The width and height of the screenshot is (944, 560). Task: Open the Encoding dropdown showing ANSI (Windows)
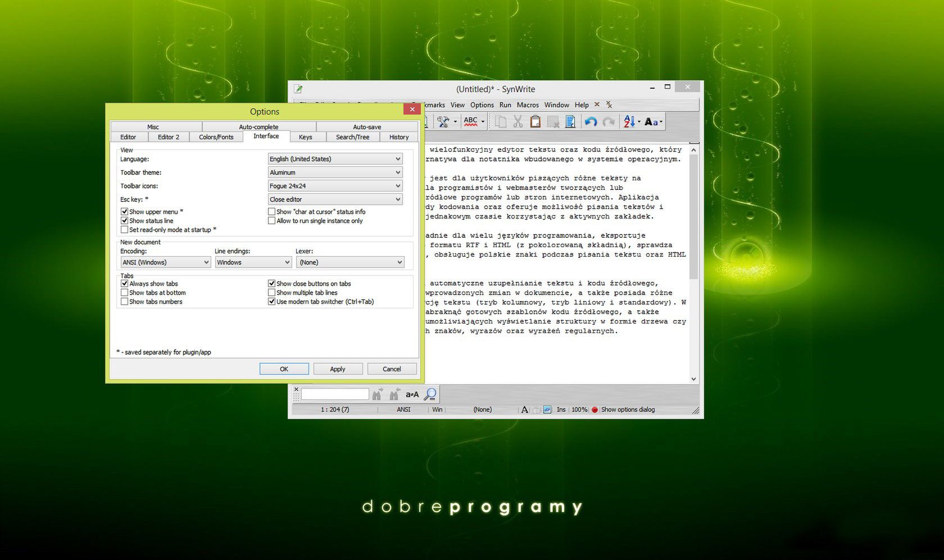point(166,262)
